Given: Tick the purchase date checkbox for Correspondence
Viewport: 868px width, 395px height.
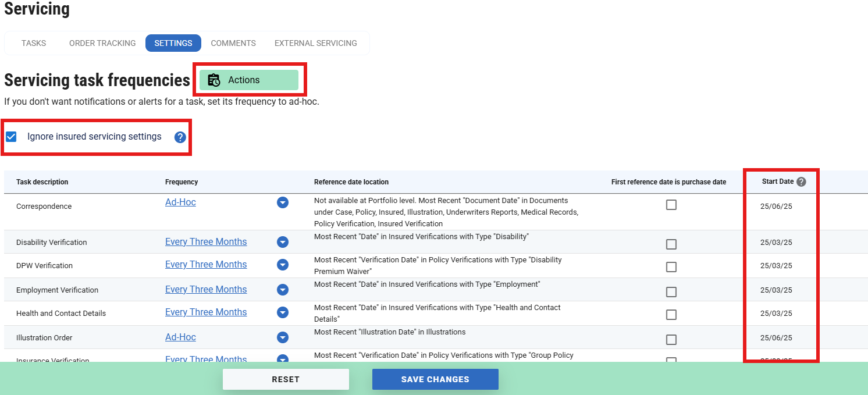Looking at the screenshot, I should point(671,205).
